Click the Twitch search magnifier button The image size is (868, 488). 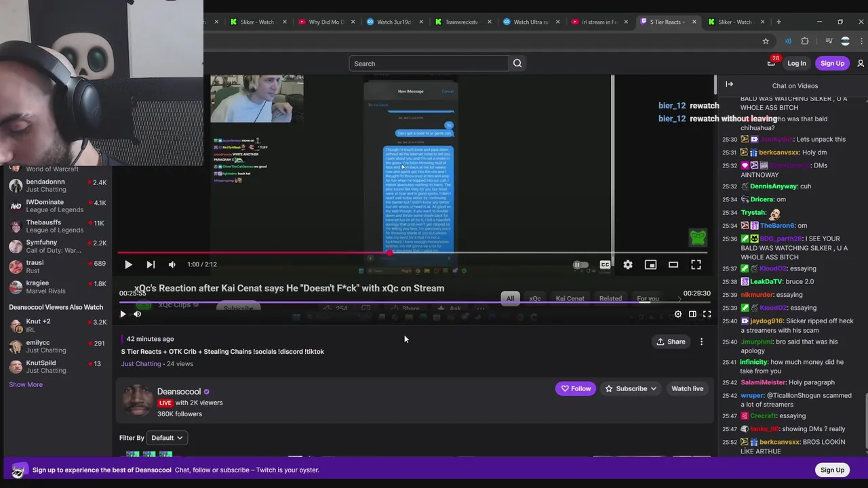517,63
